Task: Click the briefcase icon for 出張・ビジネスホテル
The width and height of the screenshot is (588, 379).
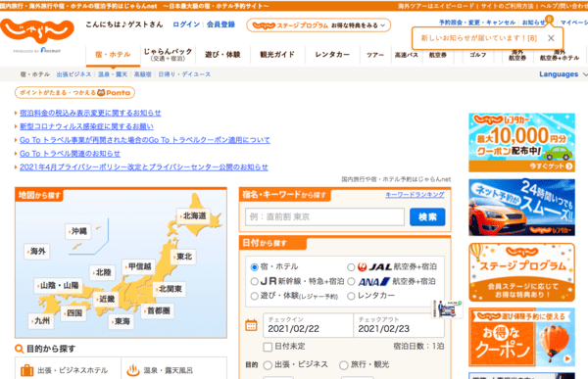Action: pyautogui.click(x=27, y=370)
